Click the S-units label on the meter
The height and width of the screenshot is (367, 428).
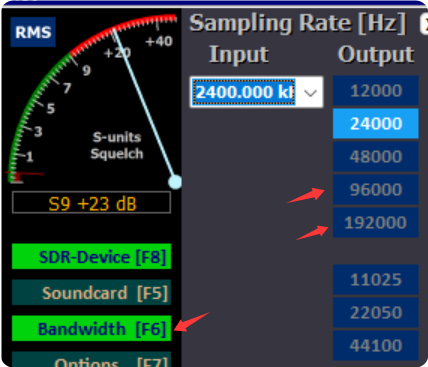[x=117, y=137]
